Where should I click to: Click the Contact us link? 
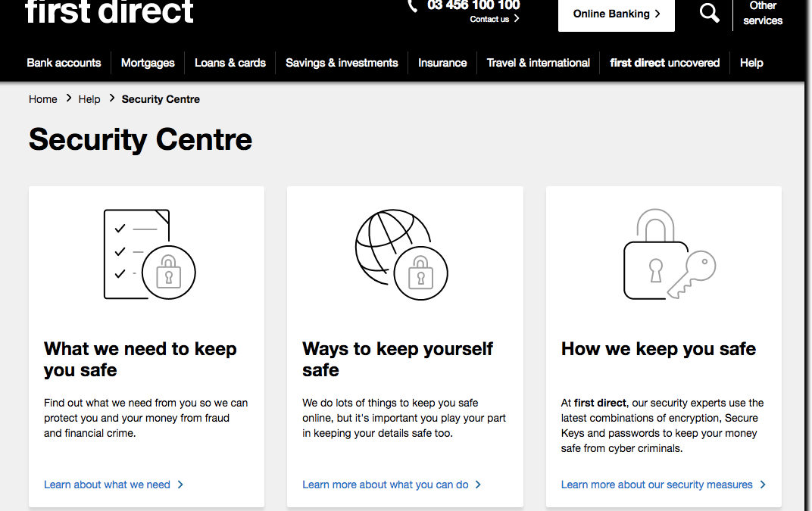[x=489, y=19]
